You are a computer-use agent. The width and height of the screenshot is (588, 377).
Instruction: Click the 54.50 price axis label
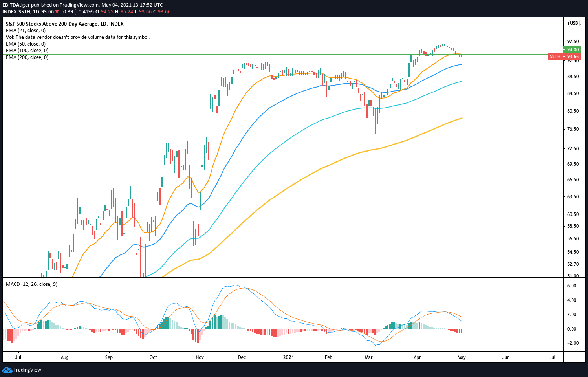[x=573, y=252]
